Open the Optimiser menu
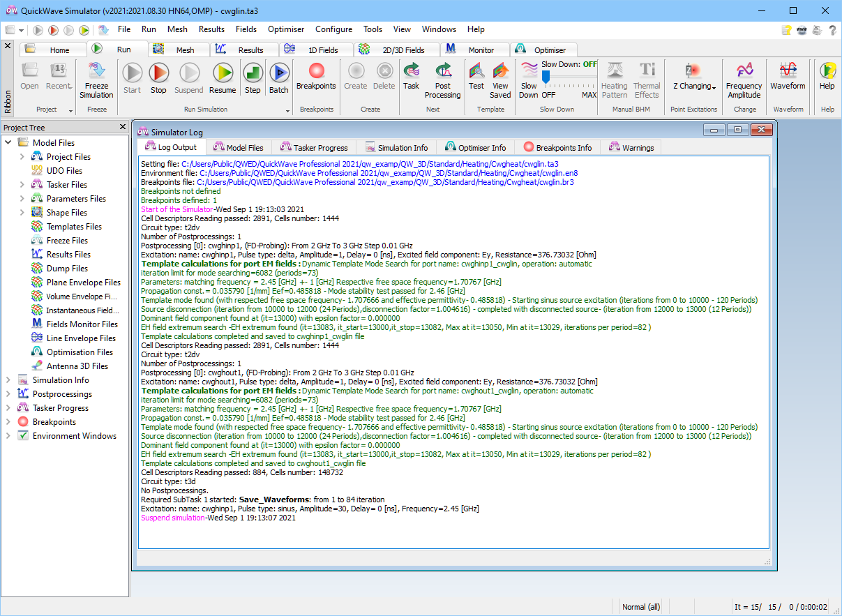The height and width of the screenshot is (616, 842). [286, 29]
